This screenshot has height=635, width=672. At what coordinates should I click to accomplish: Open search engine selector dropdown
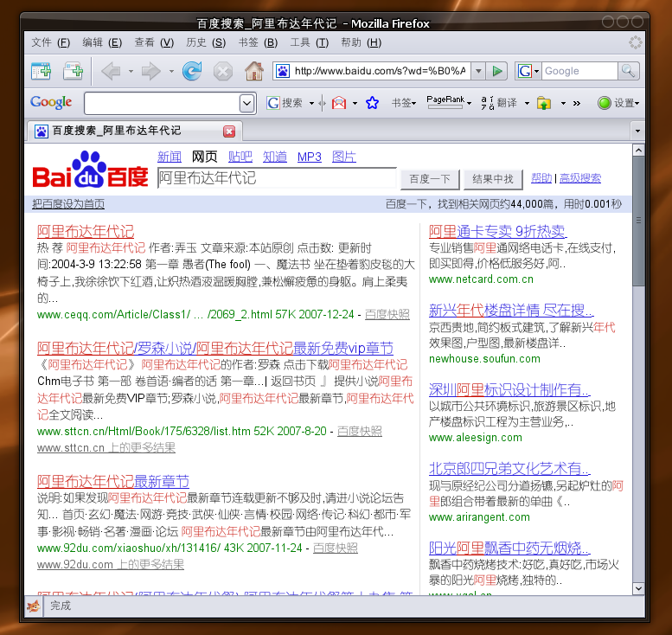pyautogui.click(x=527, y=71)
